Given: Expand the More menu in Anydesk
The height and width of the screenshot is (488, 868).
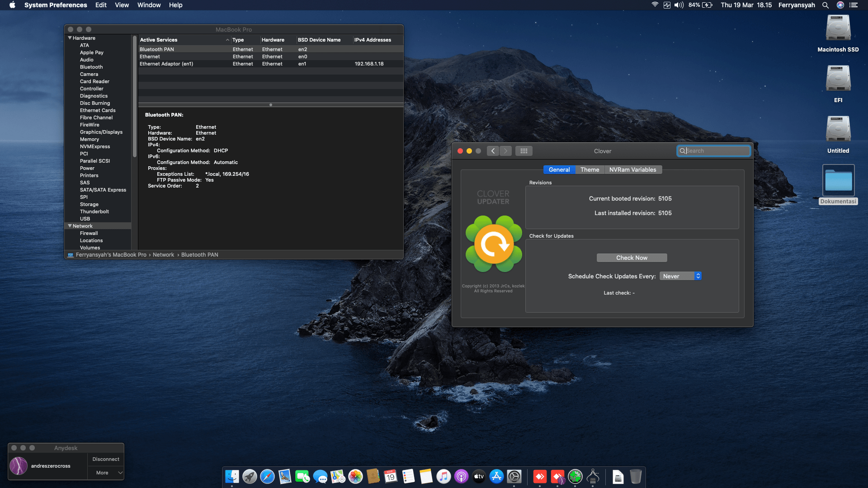Looking at the screenshot, I should (x=106, y=473).
